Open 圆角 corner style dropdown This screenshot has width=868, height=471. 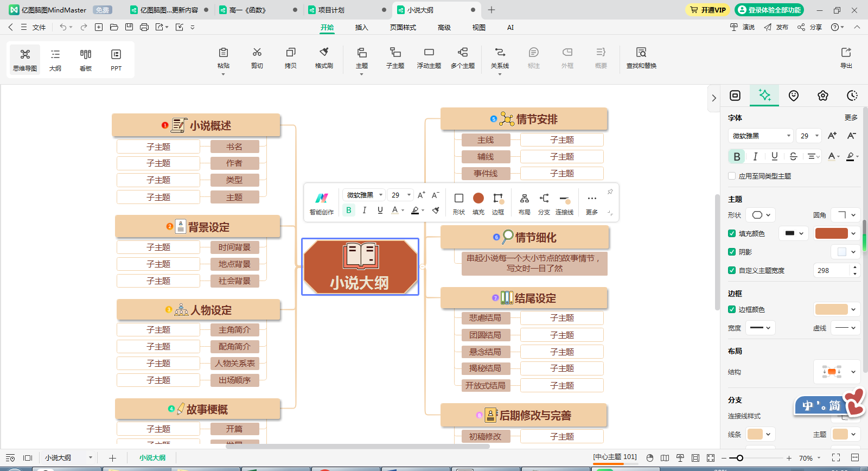pyautogui.click(x=845, y=215)
